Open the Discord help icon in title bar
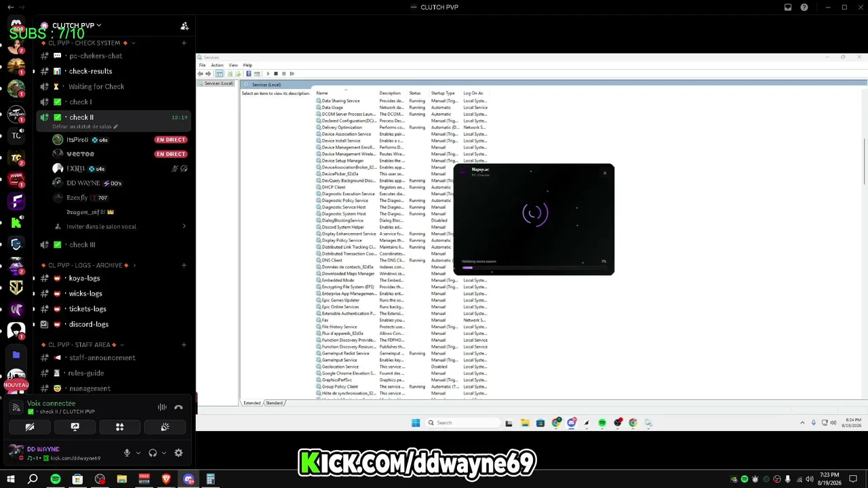 [x=804, y=7]
